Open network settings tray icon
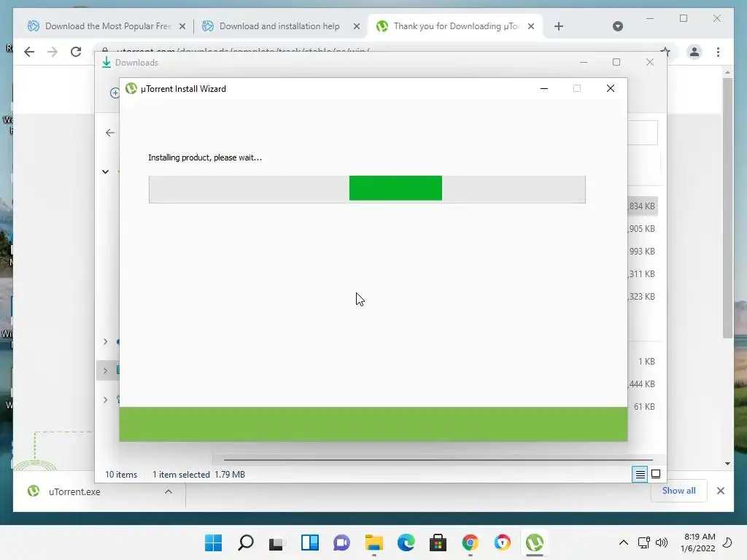The width and height of the screenshot is (747, 560). coord(643,542)
